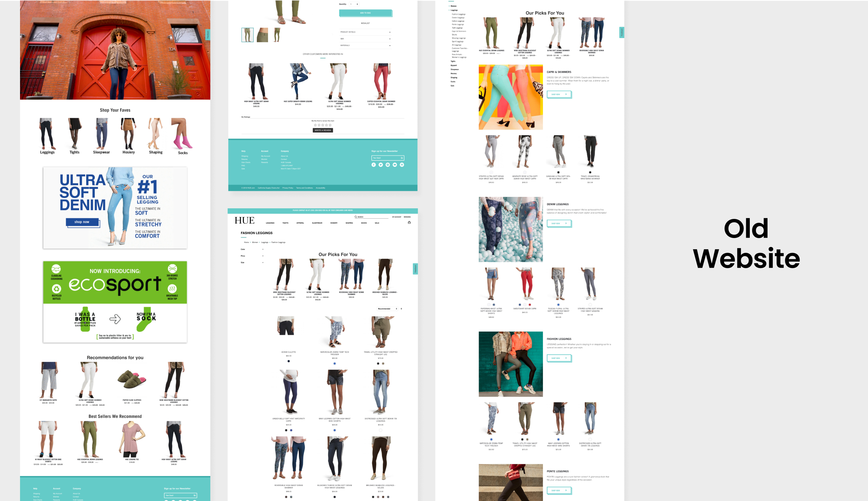868x501 pixels.
Task: Select black color dot under Denim Culotte
Action: 288,361
